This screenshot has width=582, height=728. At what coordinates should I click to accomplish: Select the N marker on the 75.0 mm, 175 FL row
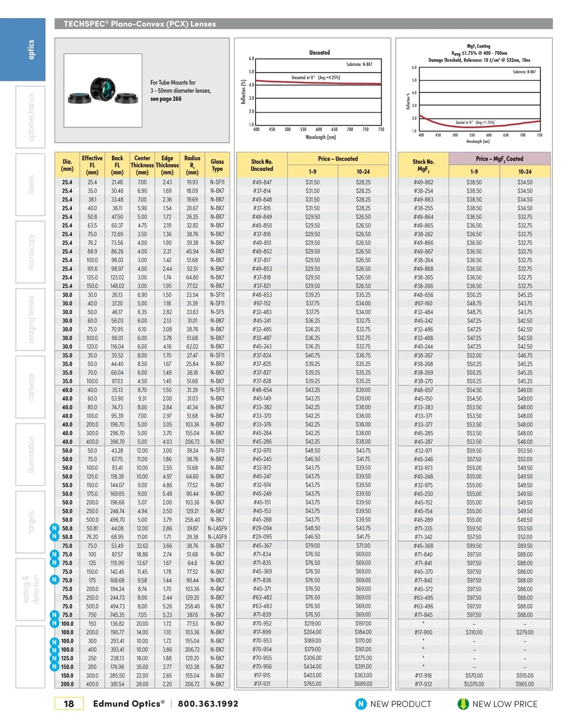[55, 580]
